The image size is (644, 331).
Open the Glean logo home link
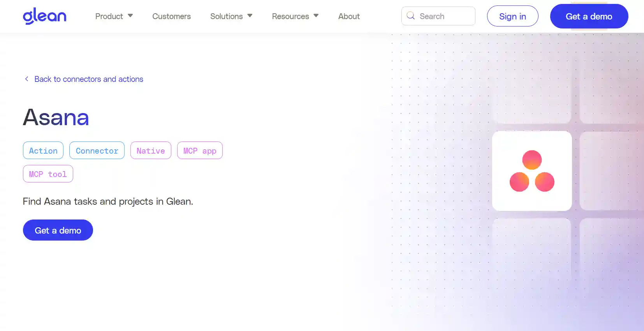pos(44,16)
